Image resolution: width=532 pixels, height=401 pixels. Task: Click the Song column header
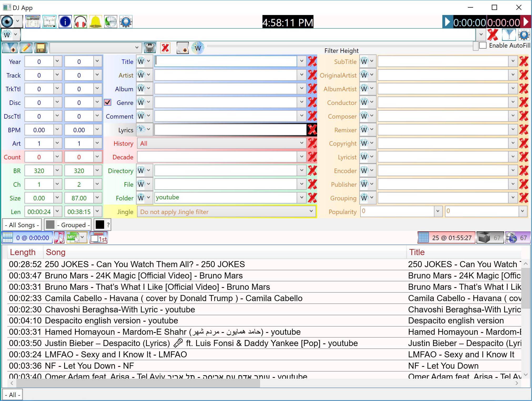pos(55,252)
